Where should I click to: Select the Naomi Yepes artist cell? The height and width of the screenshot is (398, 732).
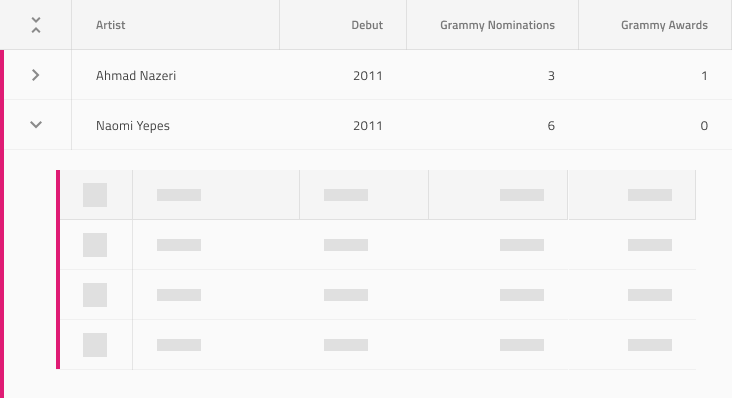(176, 125)
